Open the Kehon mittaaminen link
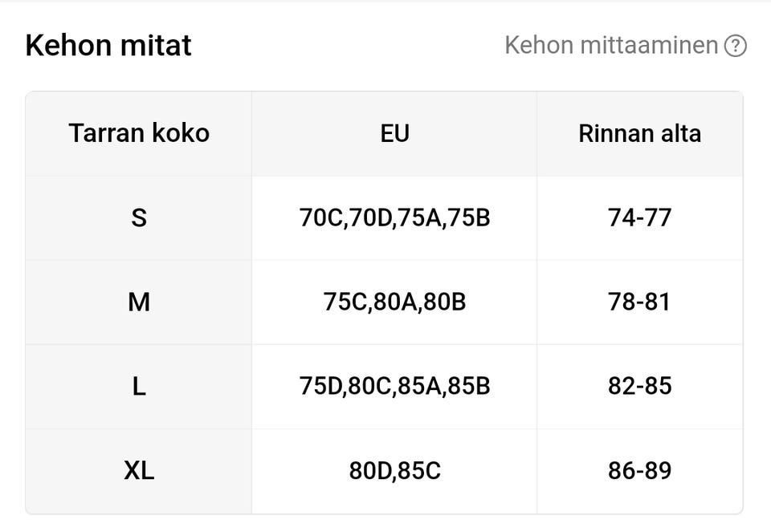 pyautogui.click(x=610, y=46)
